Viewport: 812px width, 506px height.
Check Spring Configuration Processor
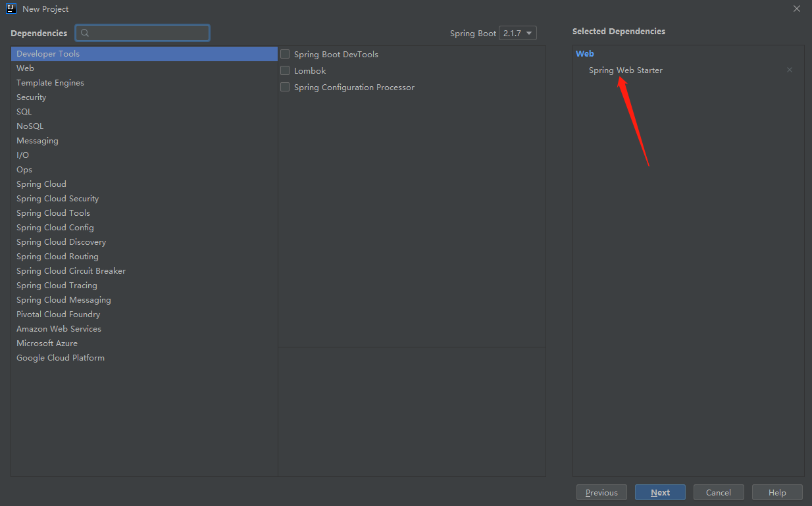[x=285, y=87]
